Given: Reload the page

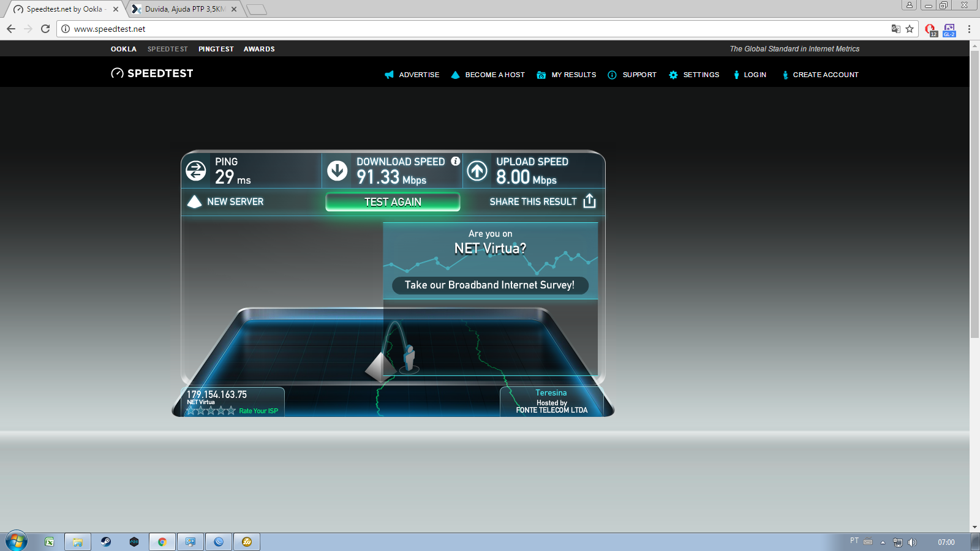Looking at the screenshot, I should point(45,29).
